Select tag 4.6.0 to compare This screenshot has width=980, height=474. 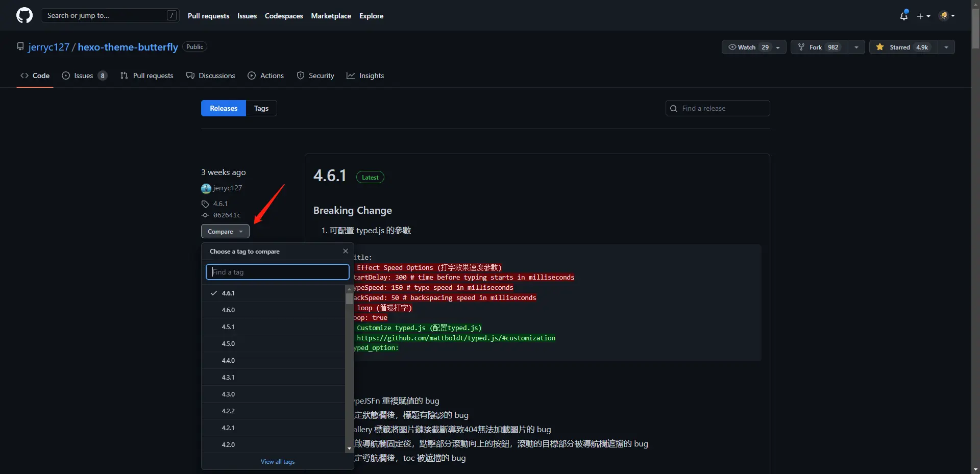click(274, 310)
